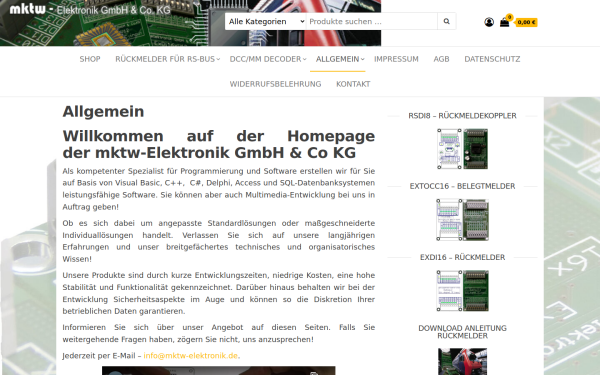The image size is (600, 375).
Task: Open the SHOP menu item
Action: pyautogui.click(x=90, y=59)
